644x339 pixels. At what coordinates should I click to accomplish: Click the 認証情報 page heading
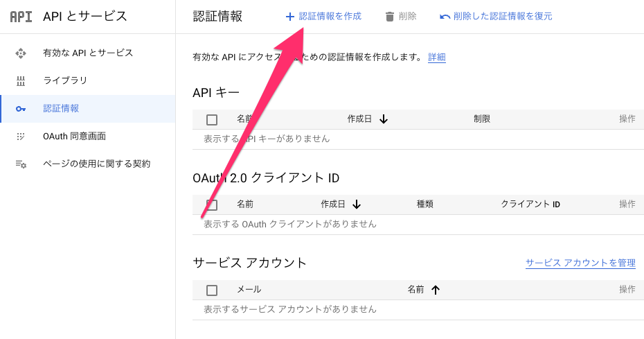[217, 17]
